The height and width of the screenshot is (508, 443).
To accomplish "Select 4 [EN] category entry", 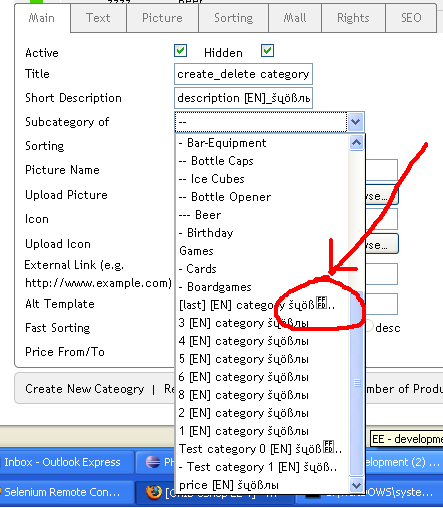I will (x=262, y=341).
